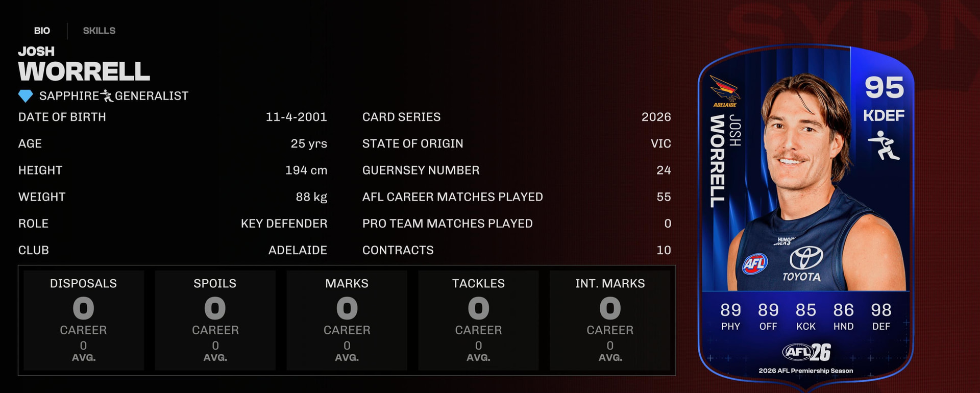
Task: Click the AFL logo on the guernsey
Action: coord(754,263)
